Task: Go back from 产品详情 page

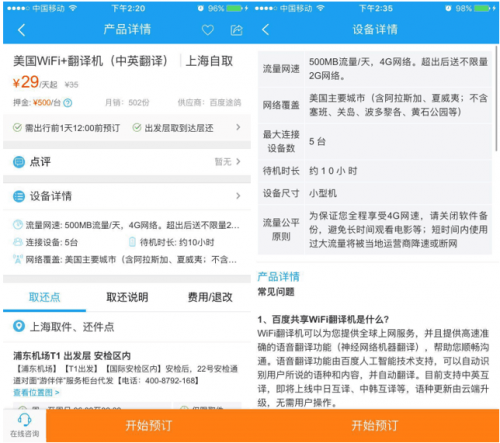Action: click(x=21, y=30)
